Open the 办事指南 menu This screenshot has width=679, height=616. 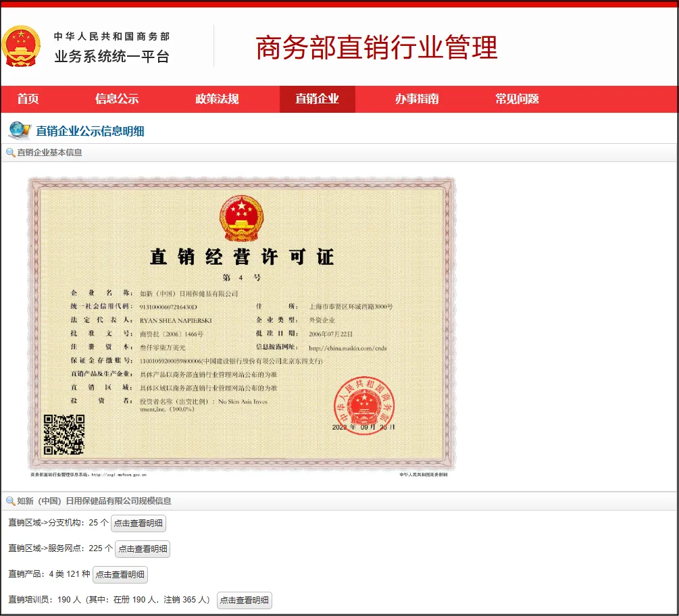[x=417, y=99]
